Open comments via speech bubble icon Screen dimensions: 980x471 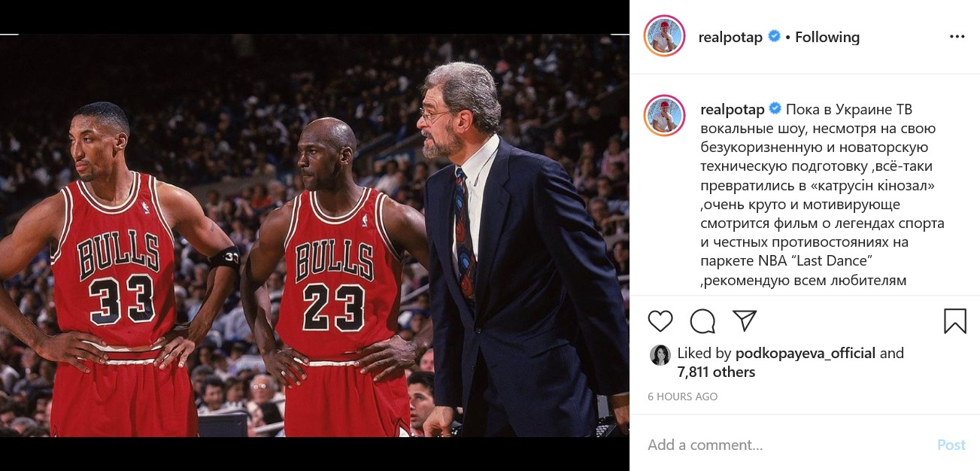(702, 321)
